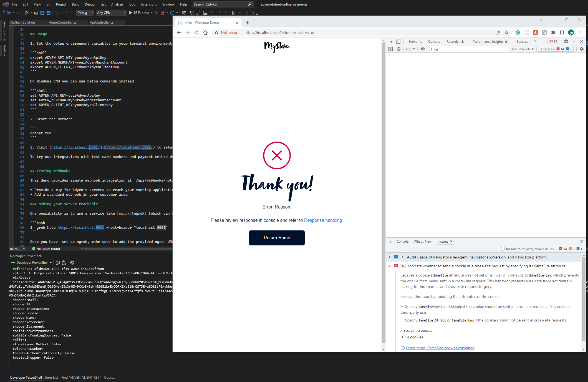Clear console with the ban icon
The height and width of the screenshot is (382, 588).
398,49
